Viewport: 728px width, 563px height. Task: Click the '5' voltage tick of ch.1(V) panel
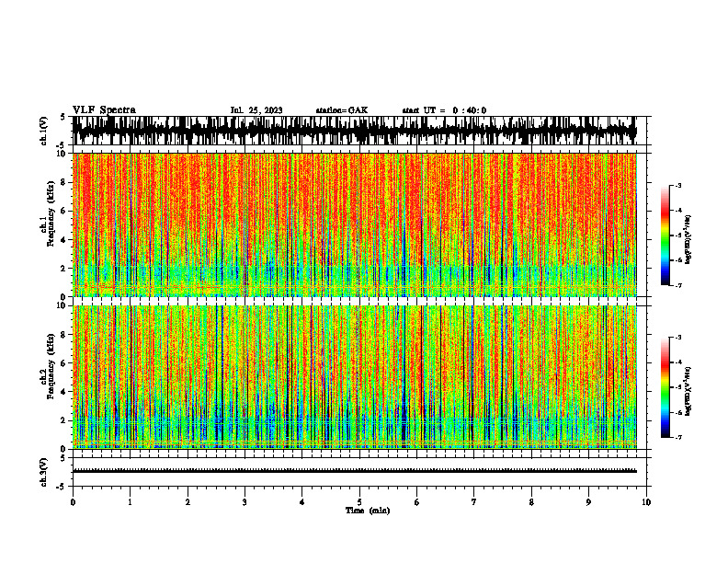pos(63,117)
